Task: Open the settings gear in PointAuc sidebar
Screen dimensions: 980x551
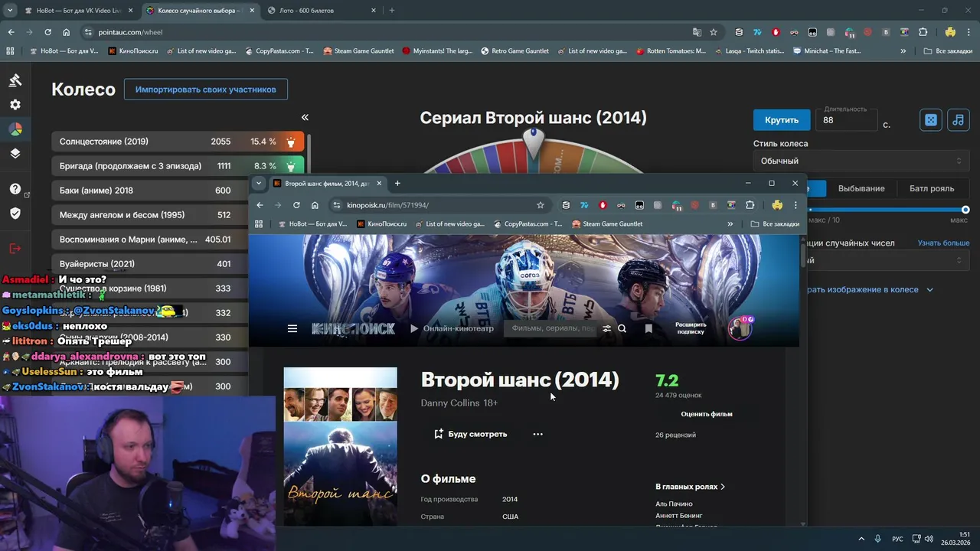Action: [x=15, y=105]
